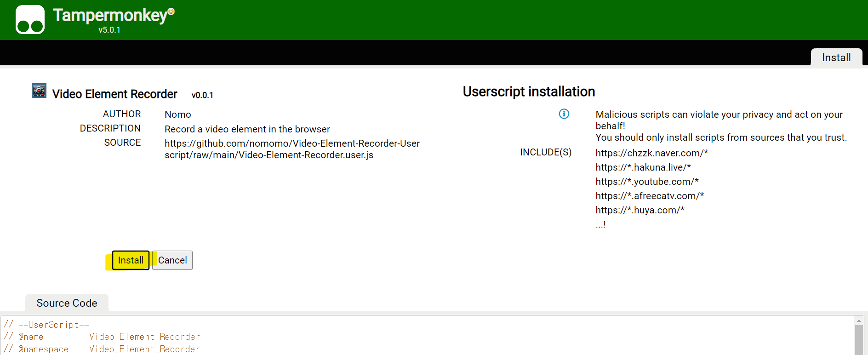This screenshot has height=355, width=868.
Task: Click the Userscript installation heading
Action: (529, 92)
